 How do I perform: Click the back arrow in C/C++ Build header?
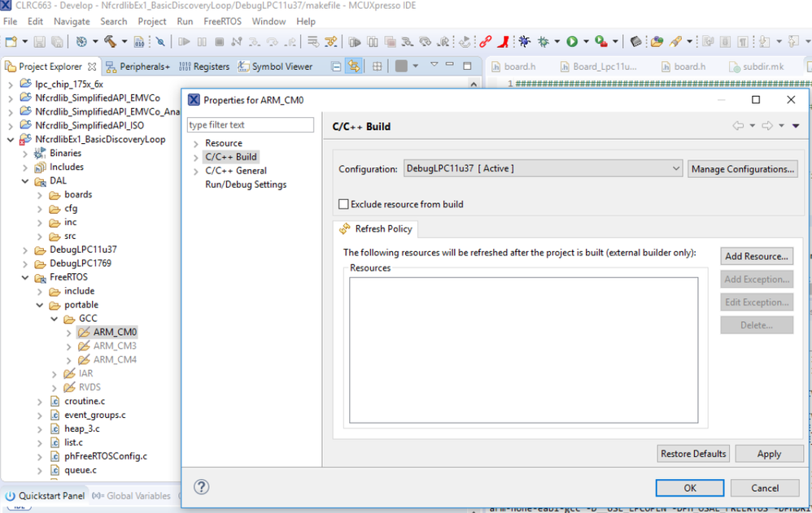tap(738, 126)
